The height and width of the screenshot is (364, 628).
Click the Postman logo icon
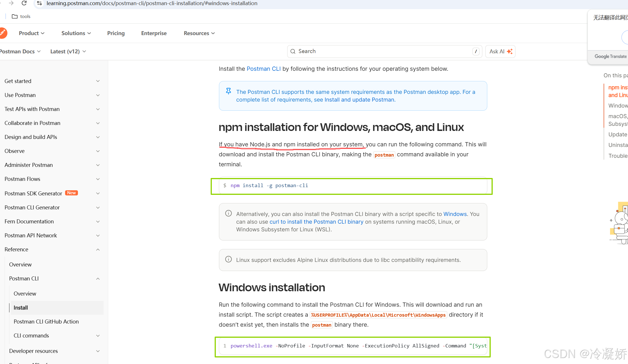[x=3, y=33]
